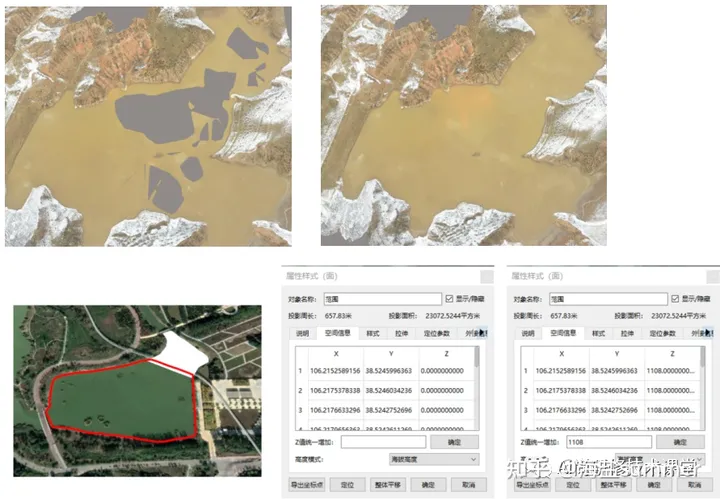Click bottom 确定 button in right dialog
Image resolution: width=720 pixels, height=499 pixels.
654,485
